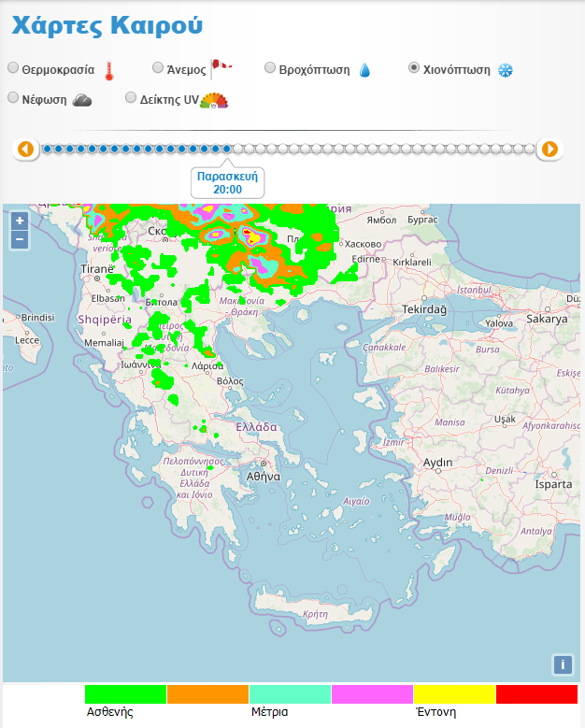The image size is (585, 728).
Task: Click Αθήνα on the map
Action: coord(264,477)
